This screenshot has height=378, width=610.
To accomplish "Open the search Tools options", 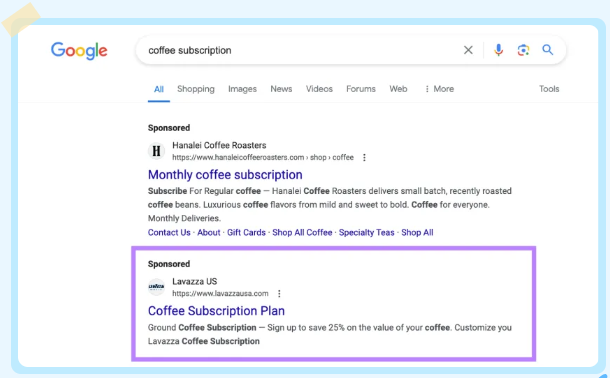I will pyautogui.click(x=549, y=89).
